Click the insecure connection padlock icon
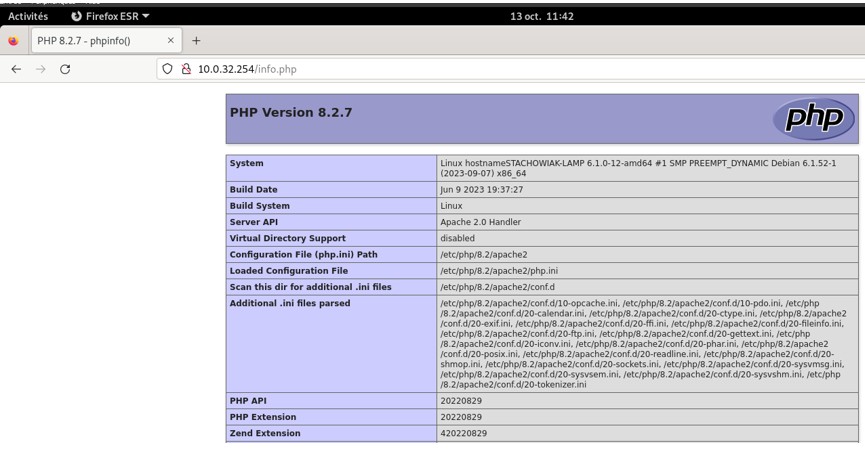 click(186, 69)
